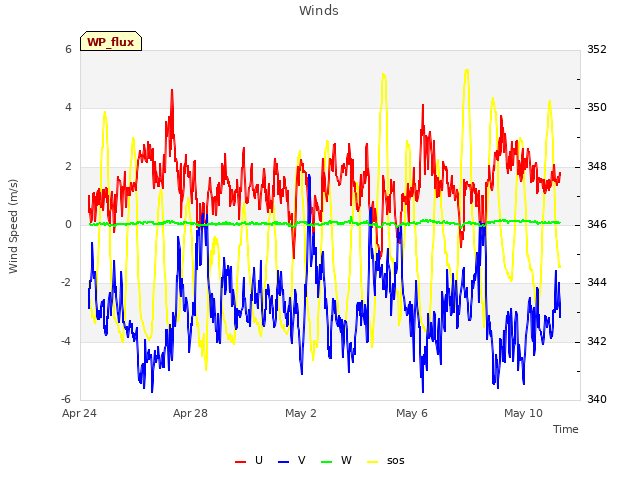This screenshot has height=480, width=640.
Task: Click the Wind Speed (m/s) axis title
Action: click(x=13, y=226)
